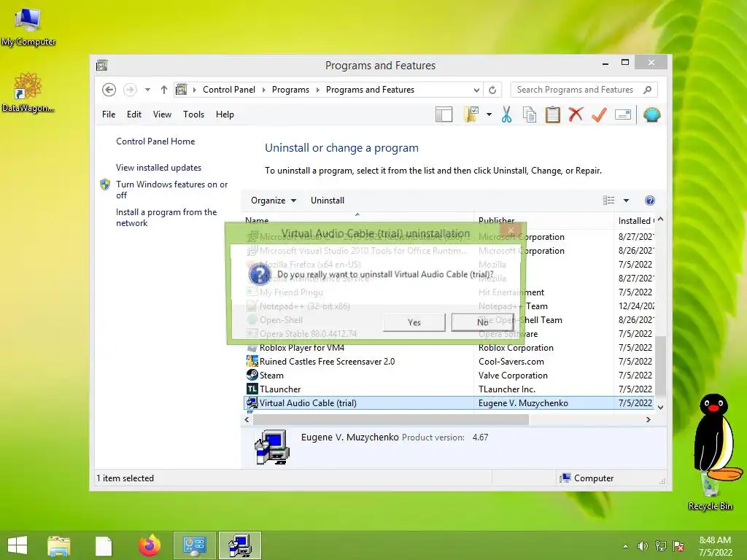This screenshot has height=560, width=747.
Task: Click the Forward navigation arrow
Action: click(130, 90)
